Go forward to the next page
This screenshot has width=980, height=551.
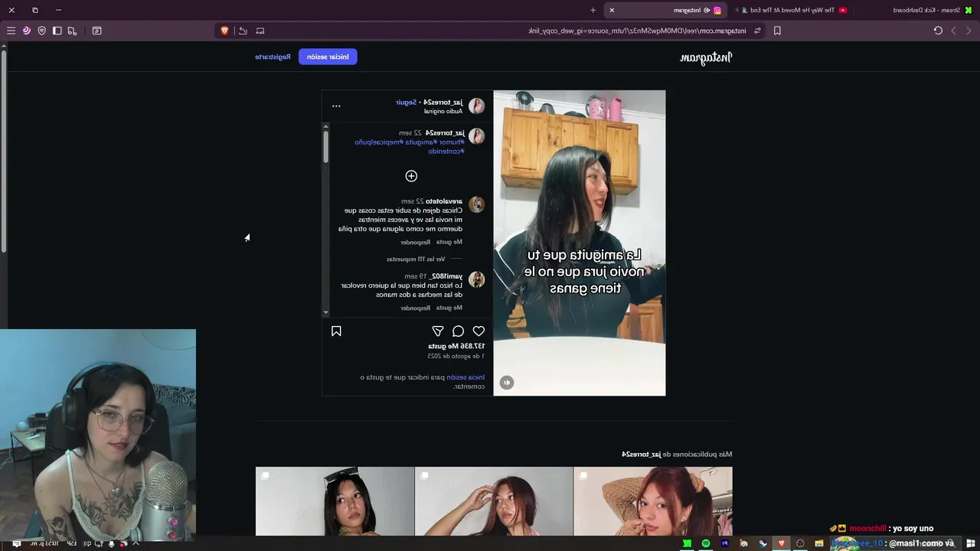pyautogui.click(x=953, y=31)
